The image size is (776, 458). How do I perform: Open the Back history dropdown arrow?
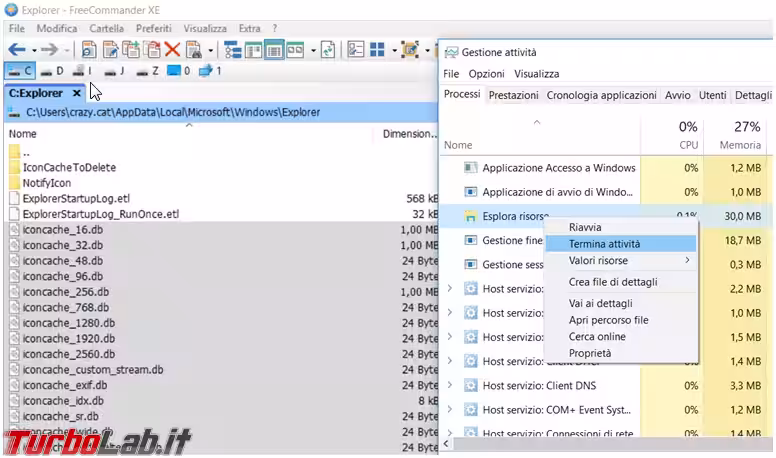[x=34, y=49]
